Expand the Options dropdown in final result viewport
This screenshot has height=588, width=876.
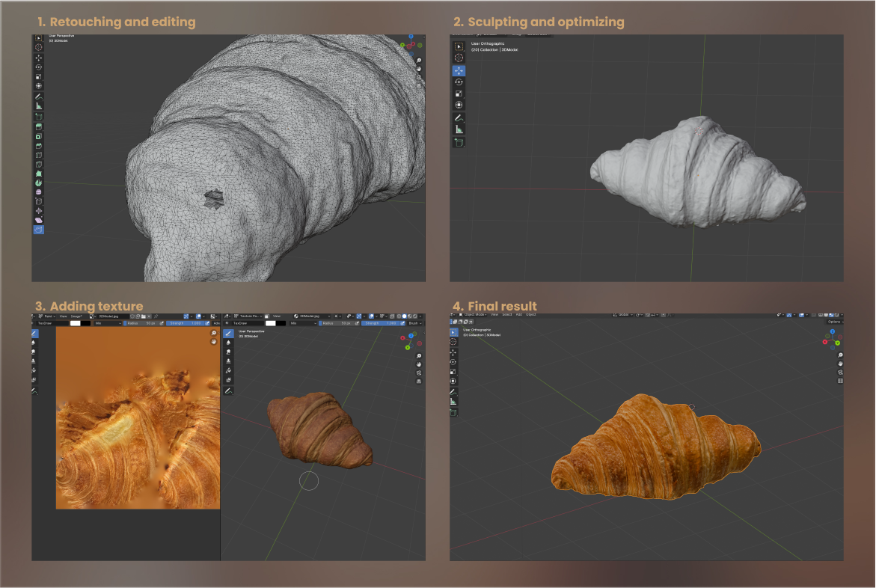[835, 322]
